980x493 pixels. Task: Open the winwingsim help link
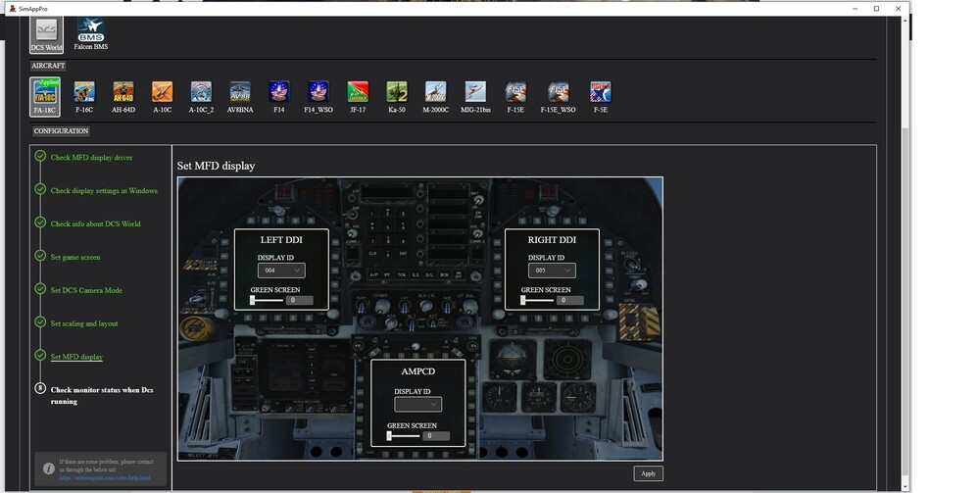(x=105, y=478)
